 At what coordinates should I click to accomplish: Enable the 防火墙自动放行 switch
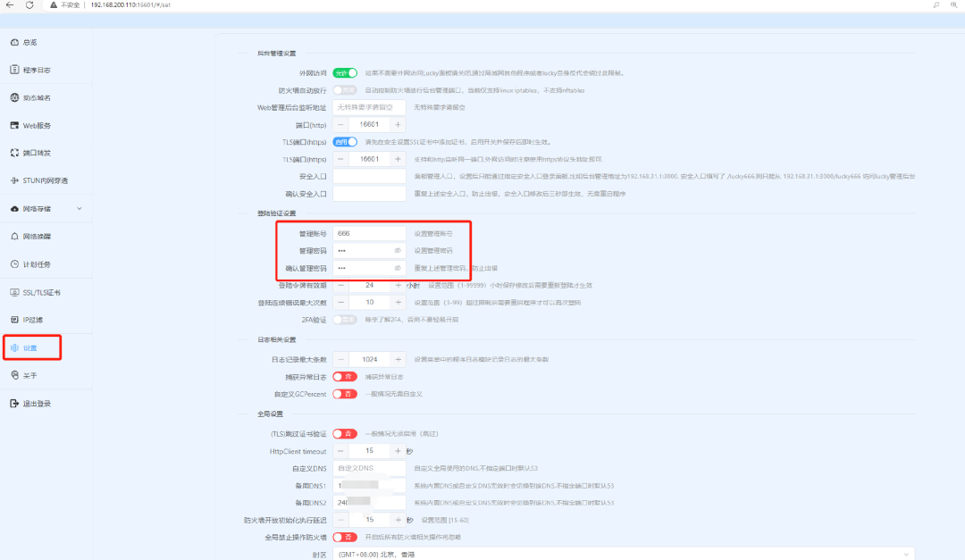345,90
